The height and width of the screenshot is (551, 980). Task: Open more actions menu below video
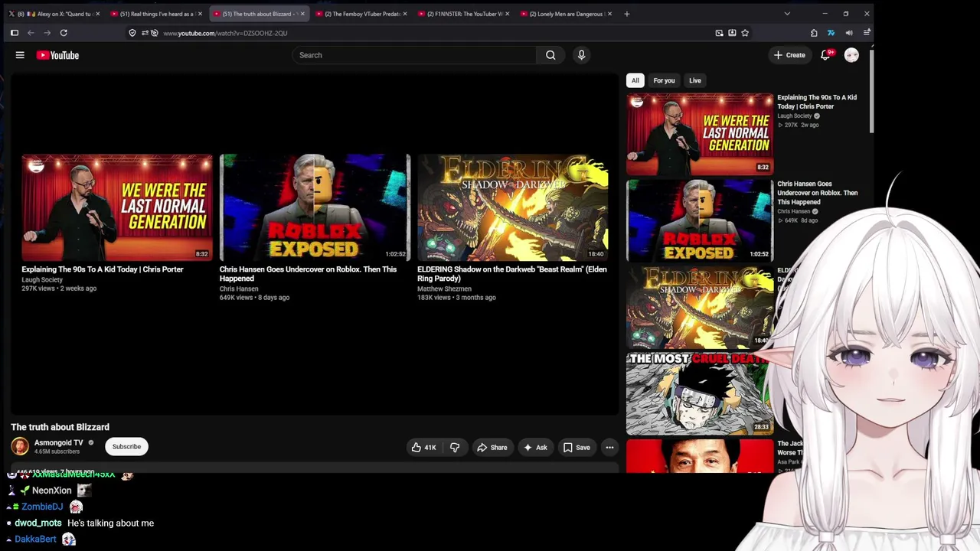coord(609,448)
